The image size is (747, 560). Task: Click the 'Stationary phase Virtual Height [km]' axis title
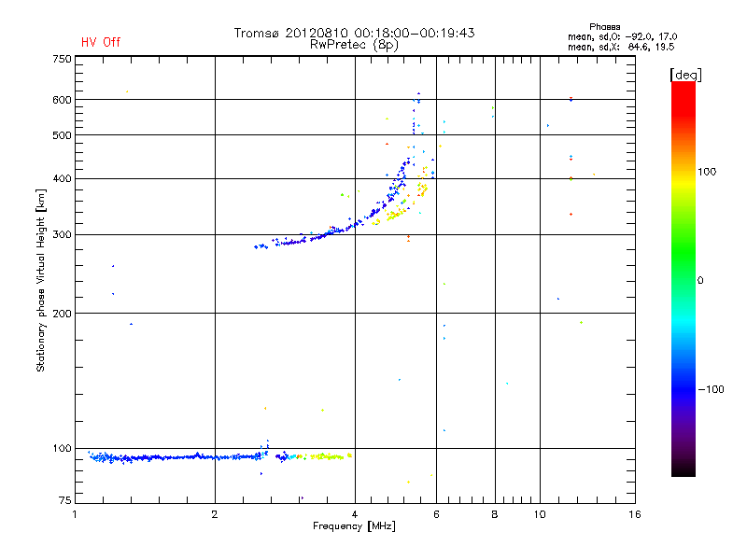tap(41, 280)
